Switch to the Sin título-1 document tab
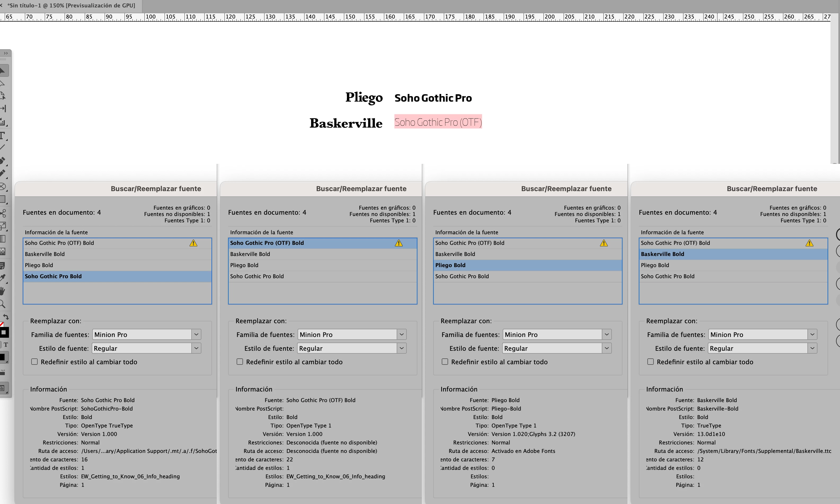This screenshot has height=504, width=840. tap(71, 6)
